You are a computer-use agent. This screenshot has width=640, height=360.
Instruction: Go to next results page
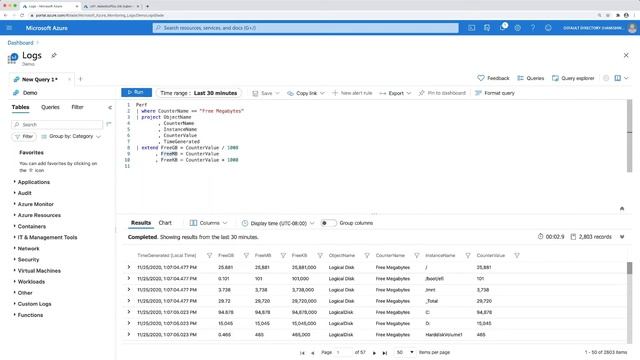click(x=374, y=353)
